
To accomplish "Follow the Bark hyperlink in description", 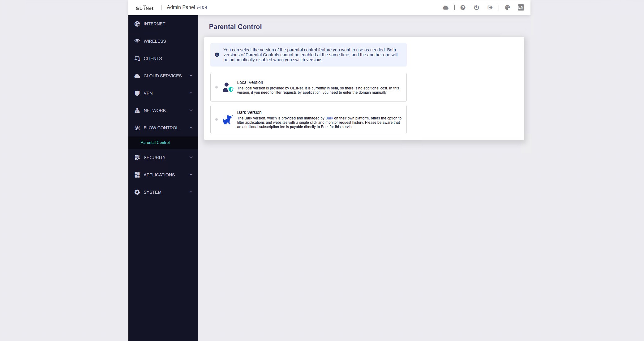I will pyautogui.click(x=329, y=118).
